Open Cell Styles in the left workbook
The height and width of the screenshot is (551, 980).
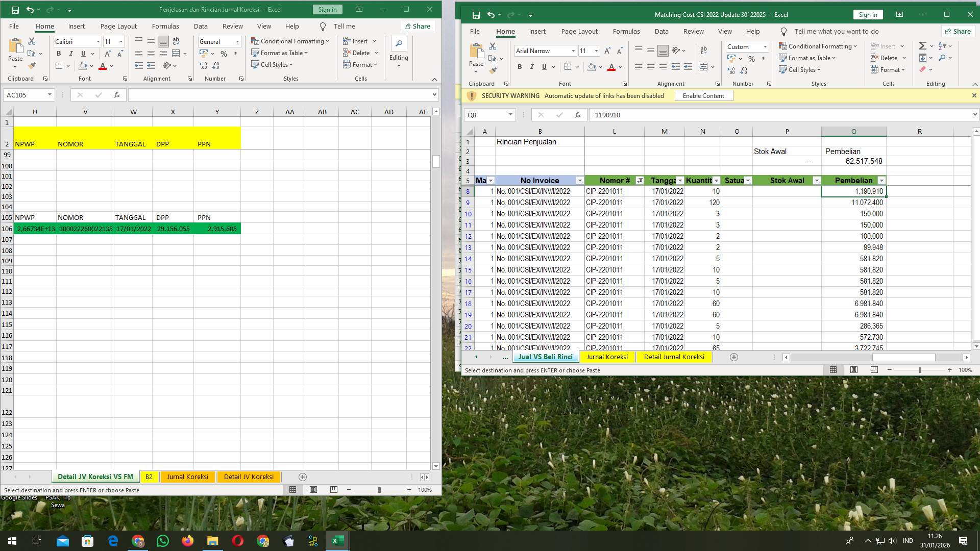coord(273,64)
